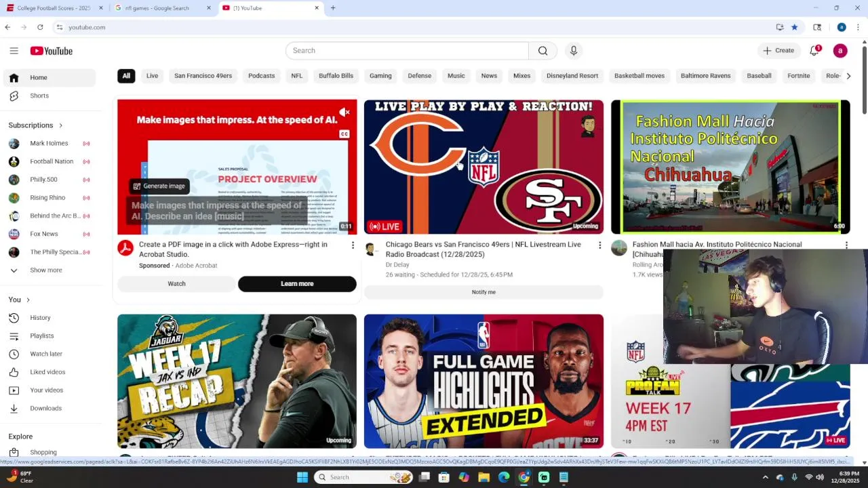Start voice search with microphone icon

tap(574, 51)
